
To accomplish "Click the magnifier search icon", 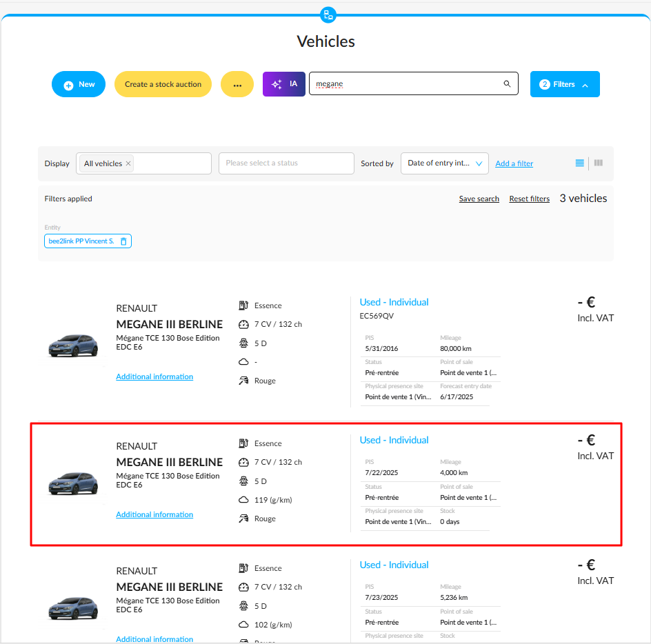I will (x=507, y=83).
